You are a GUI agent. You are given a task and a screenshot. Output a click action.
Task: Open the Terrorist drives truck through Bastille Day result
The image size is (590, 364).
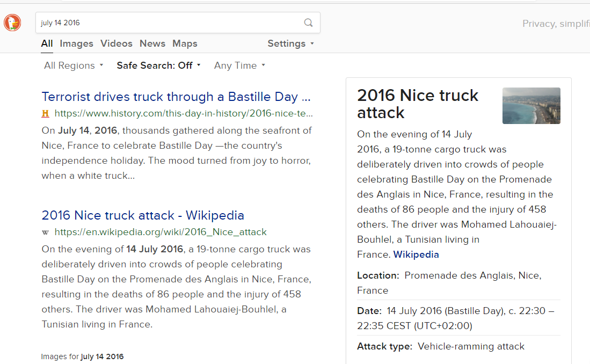click(176, 97)
